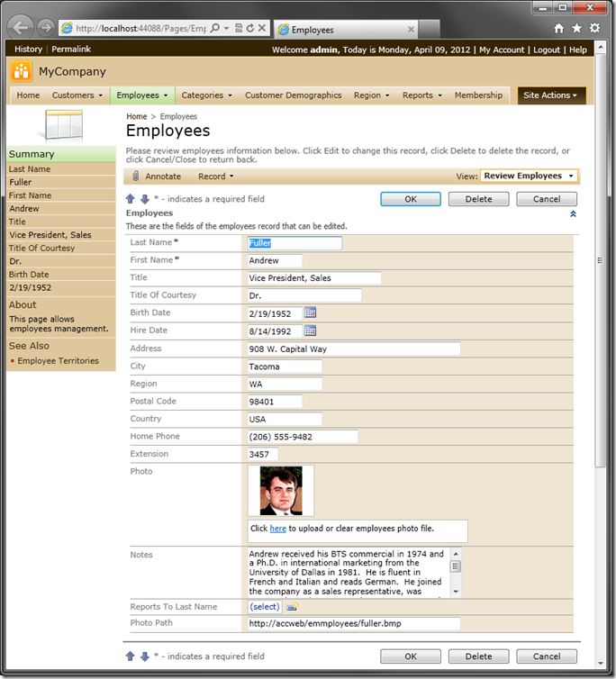This screenshot has height=679, width=616.
Task: Click the stop loading X in address bar
Action: tap(262, 28)
